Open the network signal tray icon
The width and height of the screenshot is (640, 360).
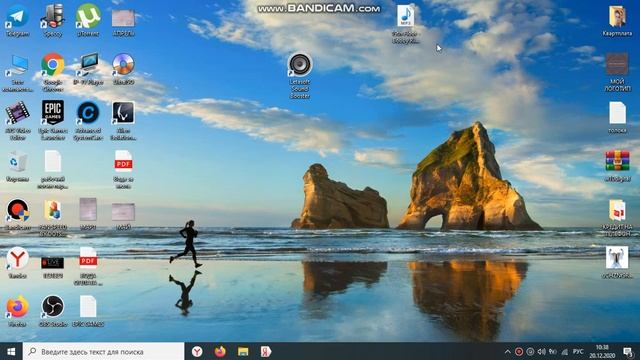[x=564, y=351]
